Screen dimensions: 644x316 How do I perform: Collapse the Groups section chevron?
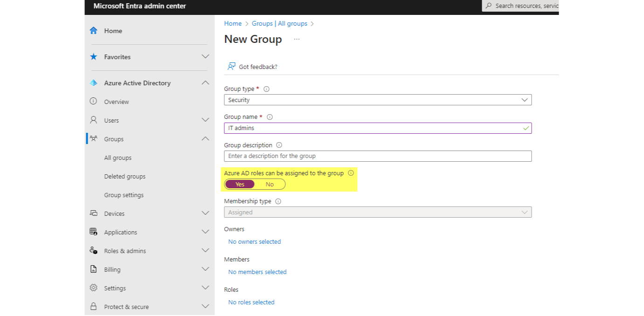click(x=205, y=139)
